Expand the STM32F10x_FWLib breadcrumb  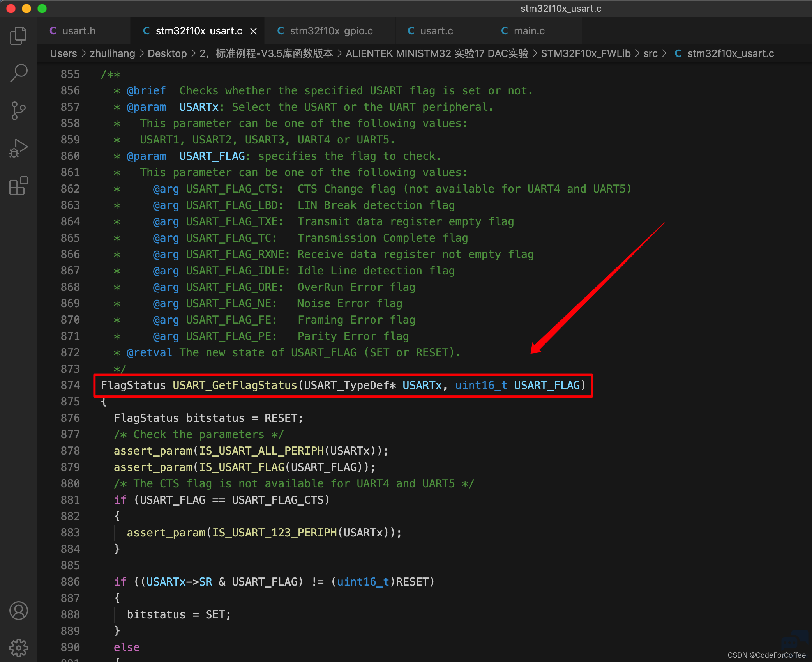click(585, 53)
